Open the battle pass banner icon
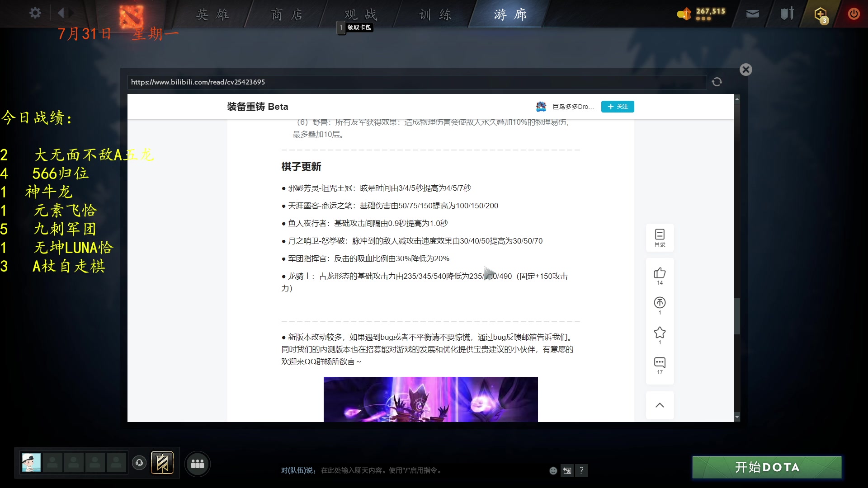Viewport: 868px width, 488px height. tap(162, 463)
